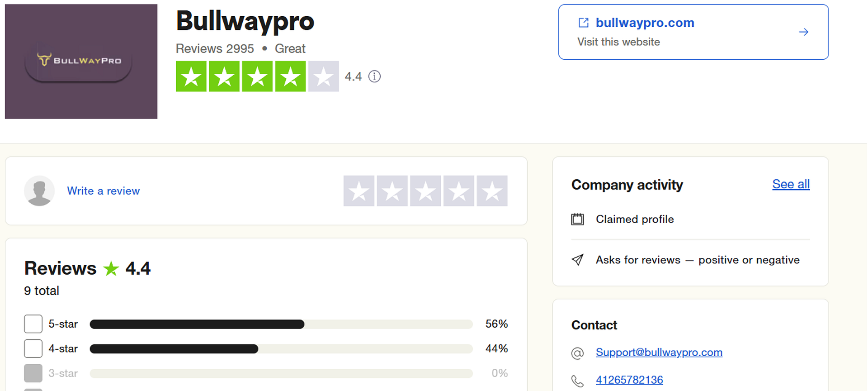
Task: Open See all in Company activity
Action: (x=791, y=184)
